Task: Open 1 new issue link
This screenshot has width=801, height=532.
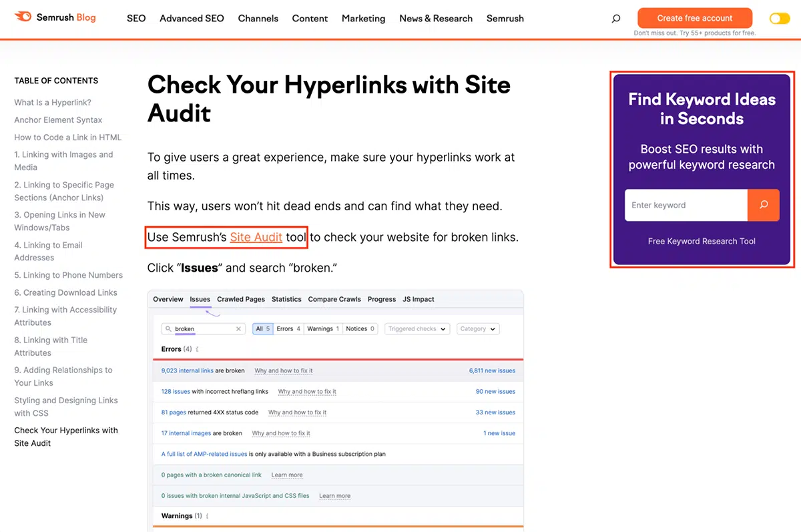Action: tap(499, 433)
